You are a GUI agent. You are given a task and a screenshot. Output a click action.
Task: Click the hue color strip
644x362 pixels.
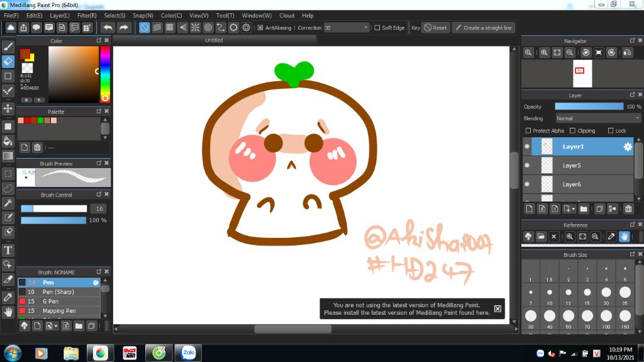(105, 74)
